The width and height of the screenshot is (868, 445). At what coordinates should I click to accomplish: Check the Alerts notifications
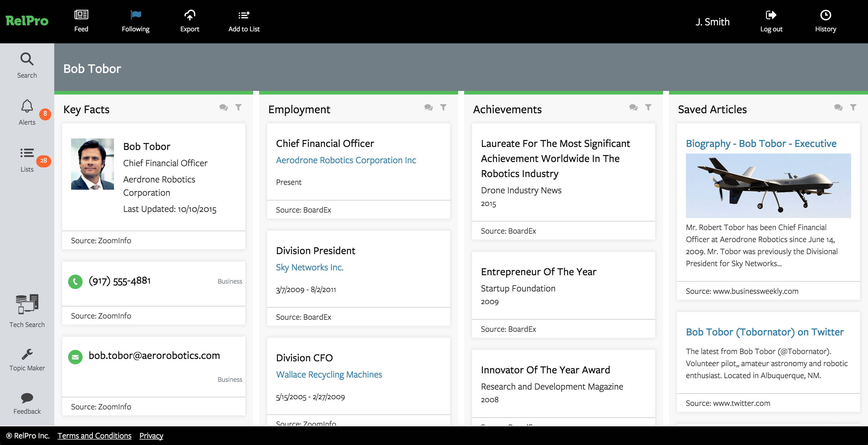tap(27, 111)
